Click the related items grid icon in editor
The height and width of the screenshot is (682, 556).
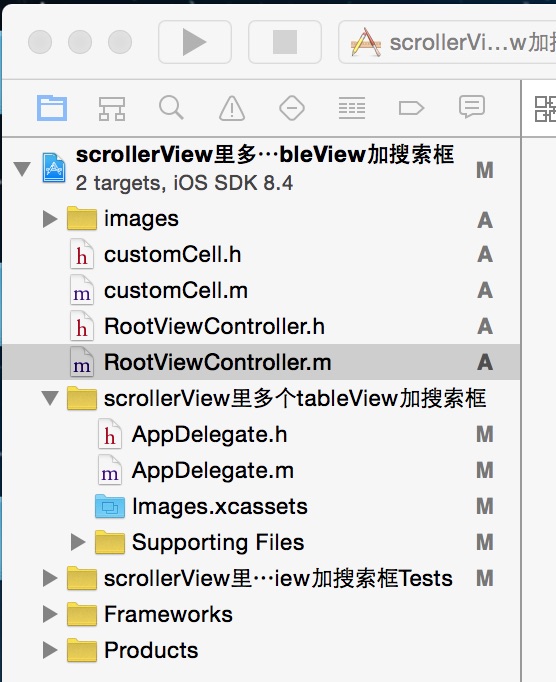tap(545, 109)
